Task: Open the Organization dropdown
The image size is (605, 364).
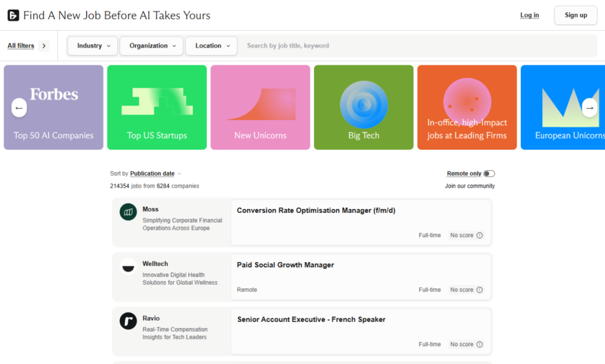Action: click(x=151, y=46)
